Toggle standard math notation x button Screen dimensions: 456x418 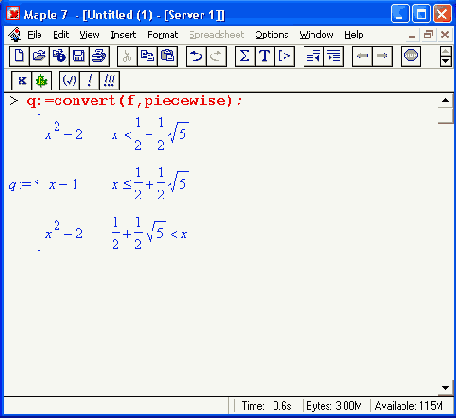coord(22,80)
